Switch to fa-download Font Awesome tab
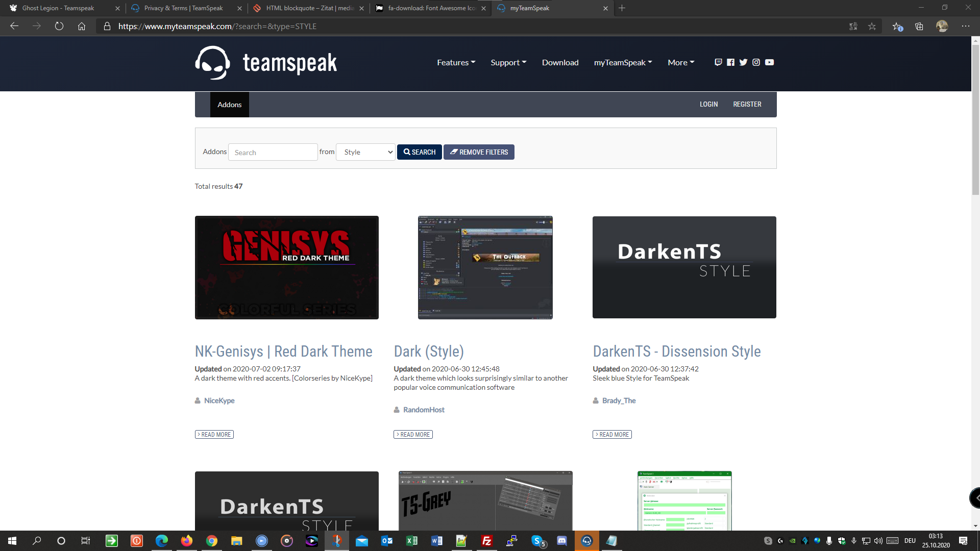This screenshot has width=980, height=551. pyautogui.click(x=432, y=8)
